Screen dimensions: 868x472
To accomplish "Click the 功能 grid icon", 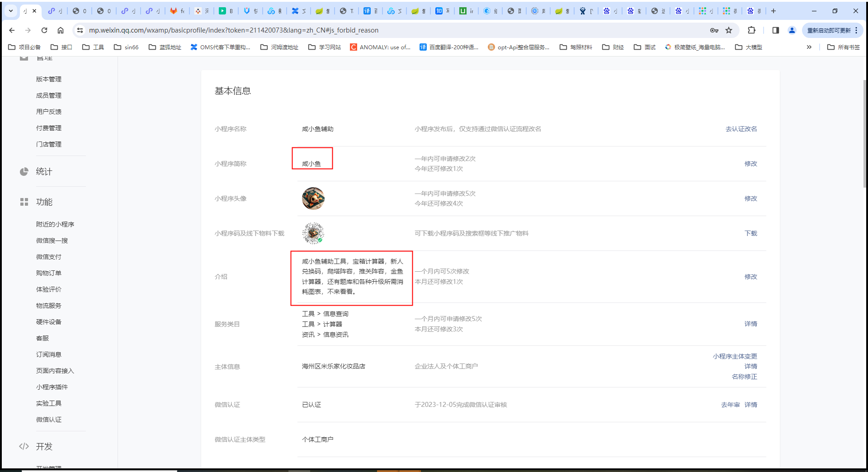I will [24, 202].
